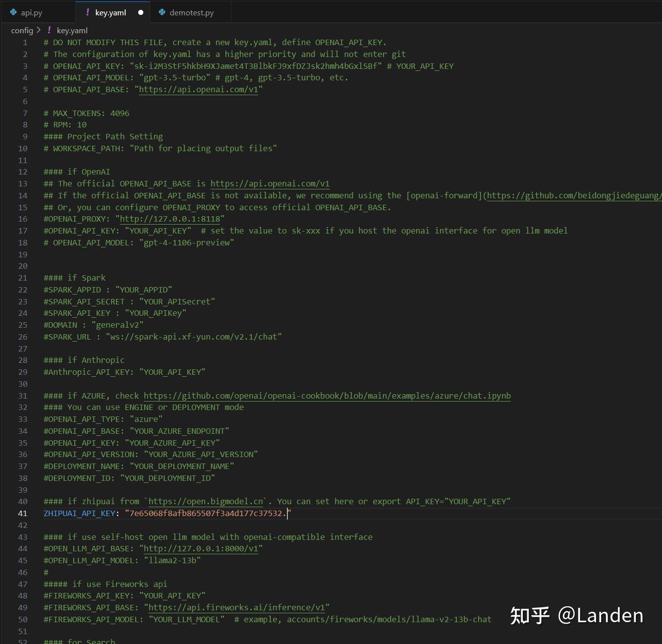The width and height of the screenshot is (662, 644).
Task: Open the api.openai.com link on line 13
Action: click(270, 183)
